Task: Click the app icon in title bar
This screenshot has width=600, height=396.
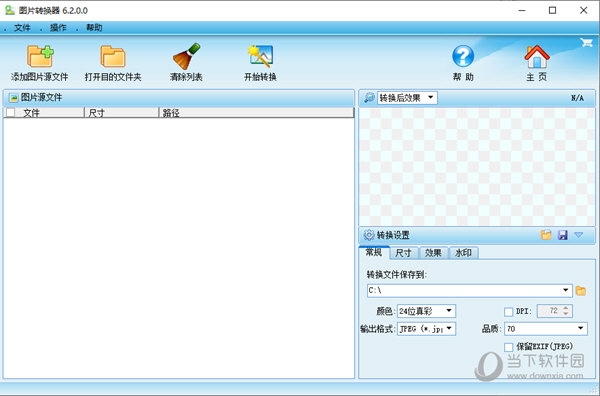Action: click(x=10, y=10)
